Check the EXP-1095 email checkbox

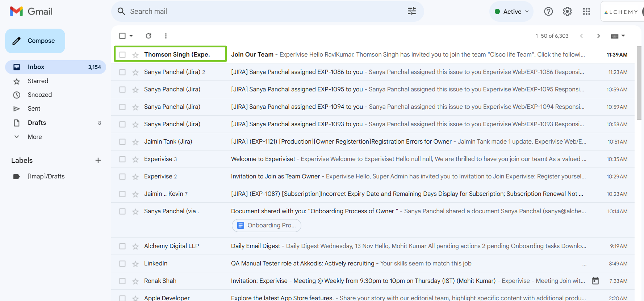(122, 90)
